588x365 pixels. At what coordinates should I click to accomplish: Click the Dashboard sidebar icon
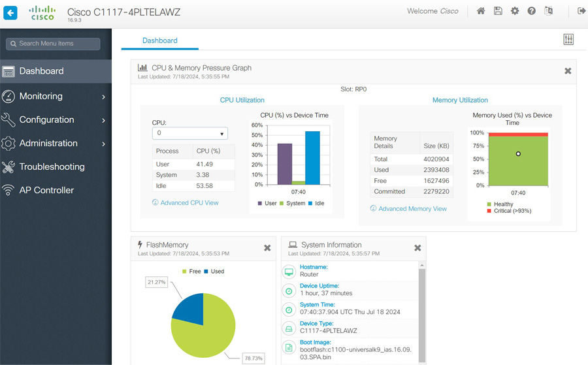[8, 71]
